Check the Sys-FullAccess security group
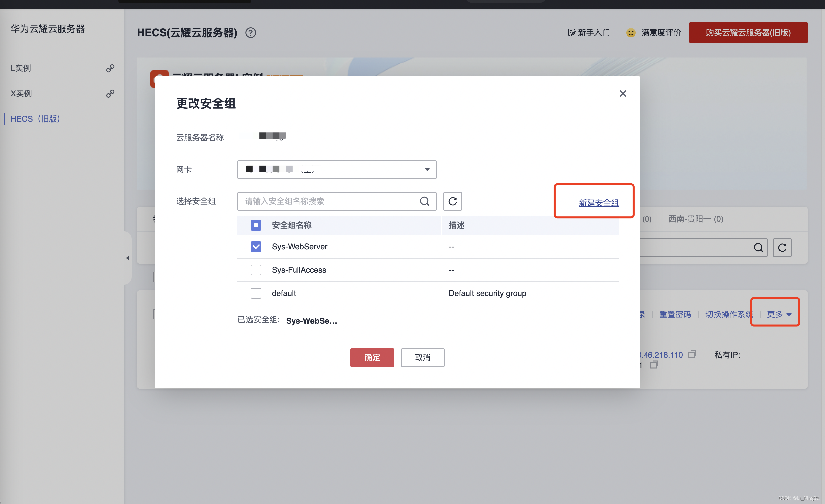 (x=256, y=270)
